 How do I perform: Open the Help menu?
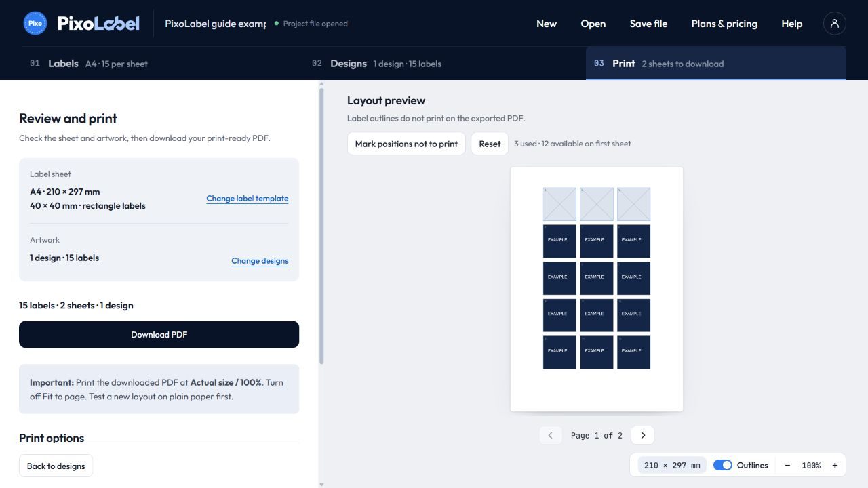[x=791, y=24]
